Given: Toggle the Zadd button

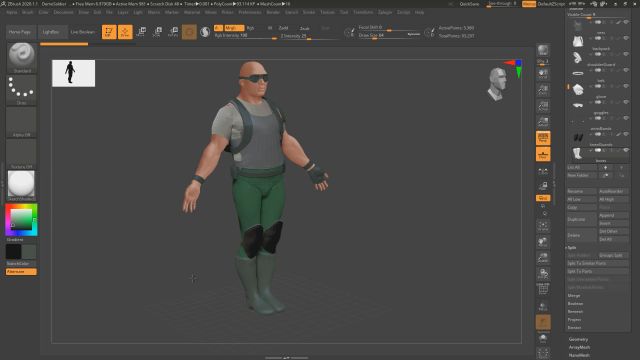Looking at the screenshot, I should click(x=283, y=28).
